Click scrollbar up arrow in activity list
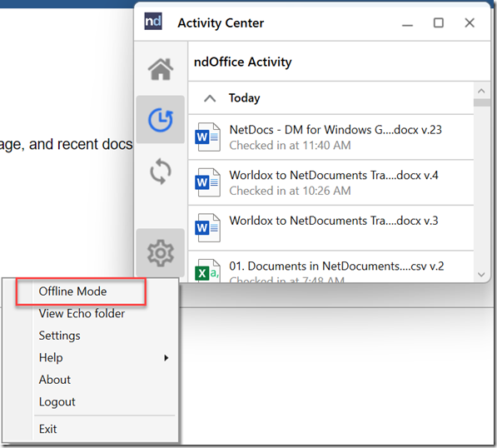The image size is (497, 448). pyautogui.click(x=481, y=91)
